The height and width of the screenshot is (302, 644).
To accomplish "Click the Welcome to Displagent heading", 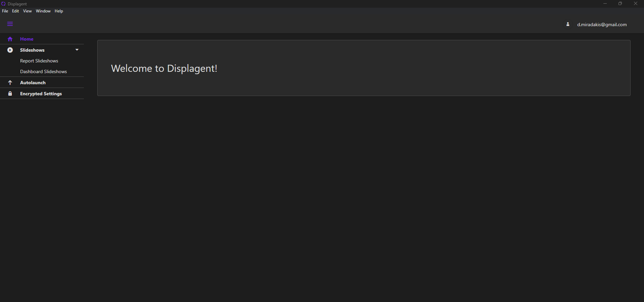I will (164, 68).
